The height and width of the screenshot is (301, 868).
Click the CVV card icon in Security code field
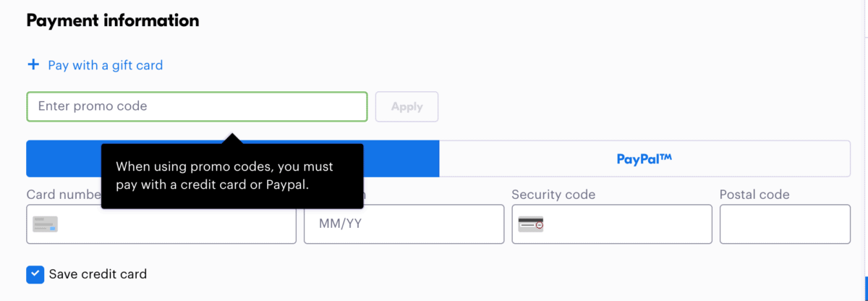[531, 224]
